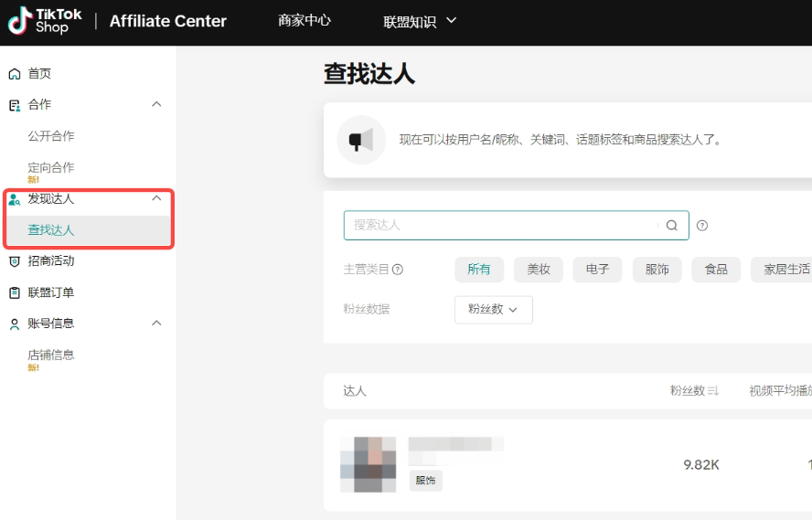The width and height of the screenshot is (812, 520).
Task: Collapse the 账号信息 menu section
Action: click(x=156, y=323)
